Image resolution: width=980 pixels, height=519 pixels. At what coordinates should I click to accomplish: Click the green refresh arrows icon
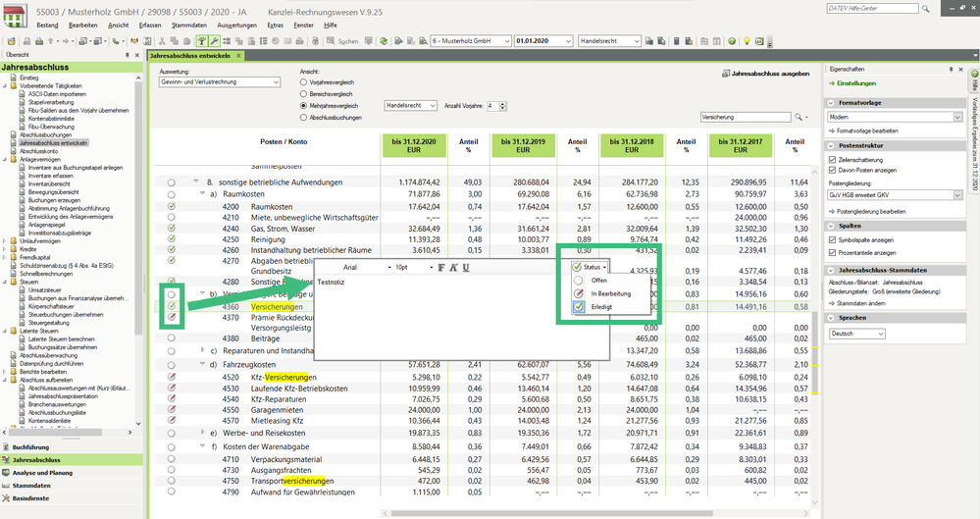(384, 41)
